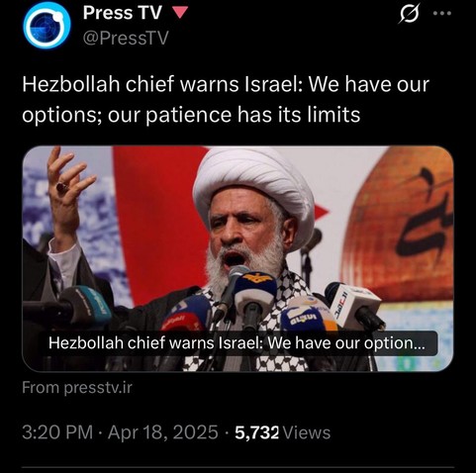The width and height of the screenshot is (476, 473).
Task: Click the Apr 18, 2025 date
Action: [x=162, y=432]
